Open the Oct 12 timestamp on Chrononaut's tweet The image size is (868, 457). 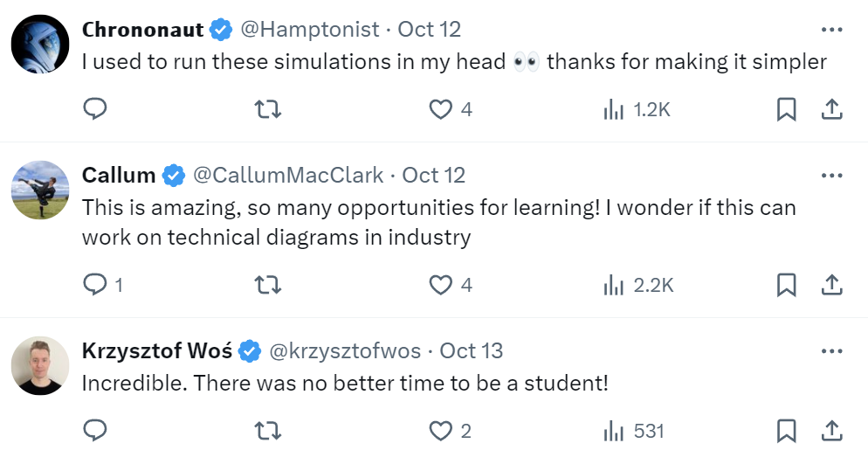pyautogui.click(x=429, y=29)
